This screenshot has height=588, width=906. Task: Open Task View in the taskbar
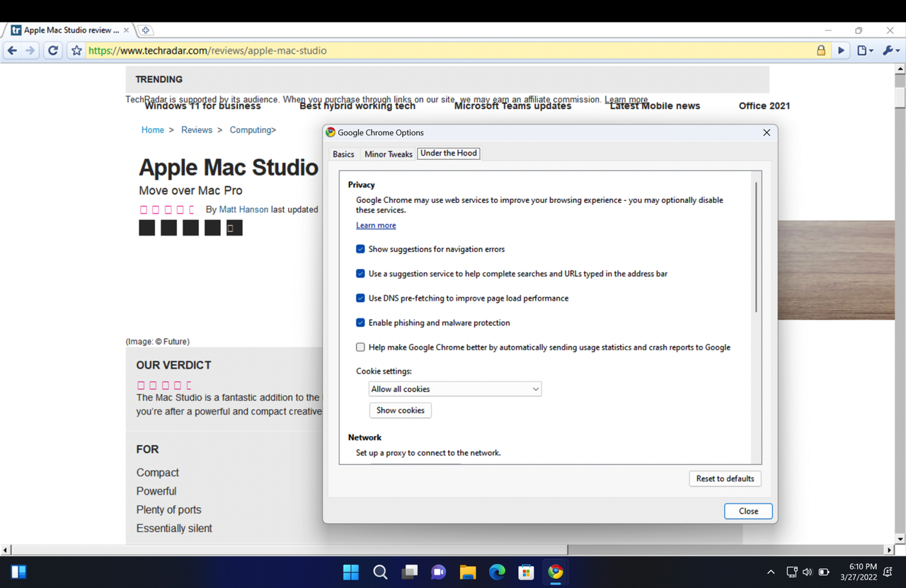tap(409, 572)
